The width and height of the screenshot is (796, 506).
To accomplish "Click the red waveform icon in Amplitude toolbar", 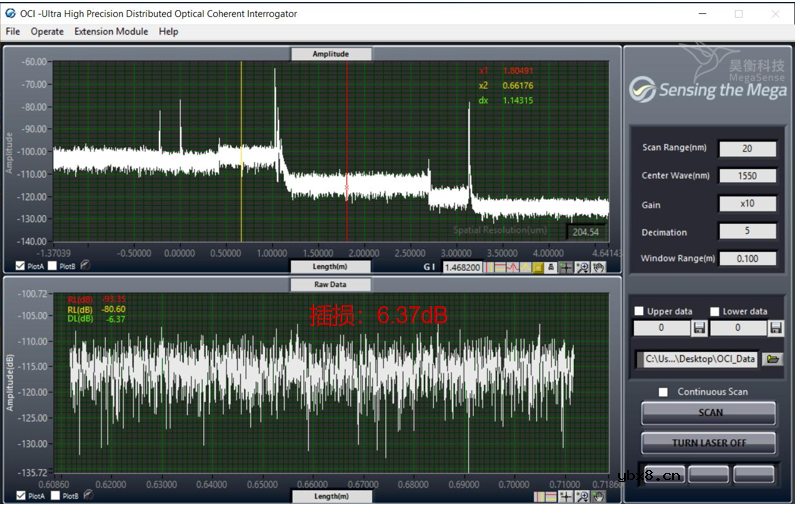I will [x=513, y=267].
